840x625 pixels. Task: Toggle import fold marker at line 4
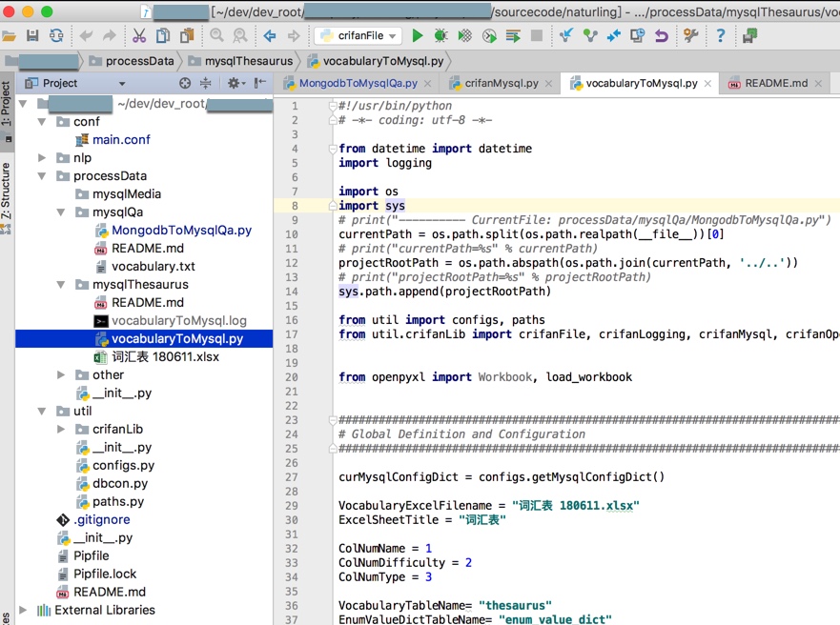(333, 149)
